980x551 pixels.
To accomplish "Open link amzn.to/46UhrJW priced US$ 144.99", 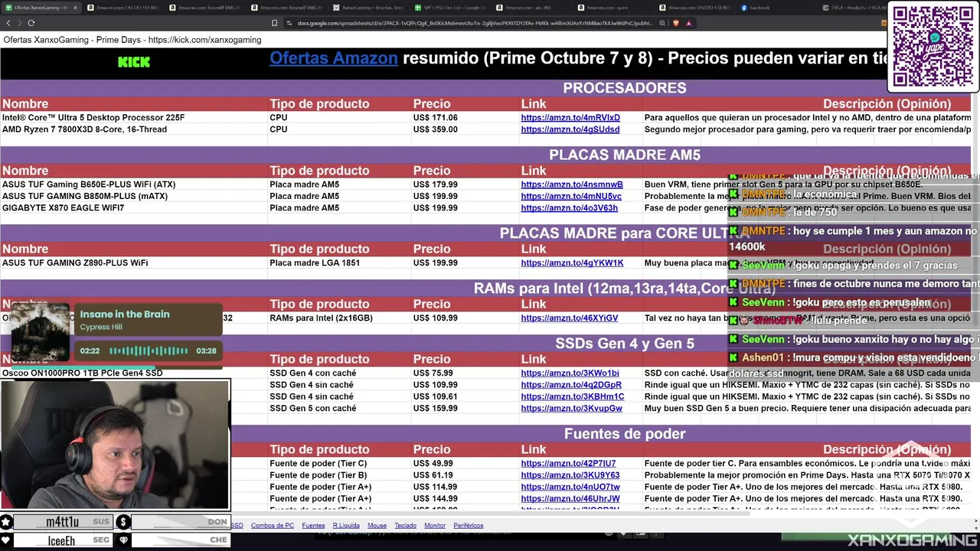I will [570, 499].
